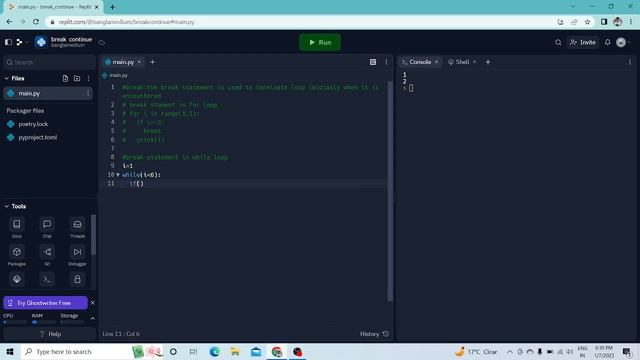Open the Docs tool
The width and height of the screenshot is (640, 360).
point(17,228)
